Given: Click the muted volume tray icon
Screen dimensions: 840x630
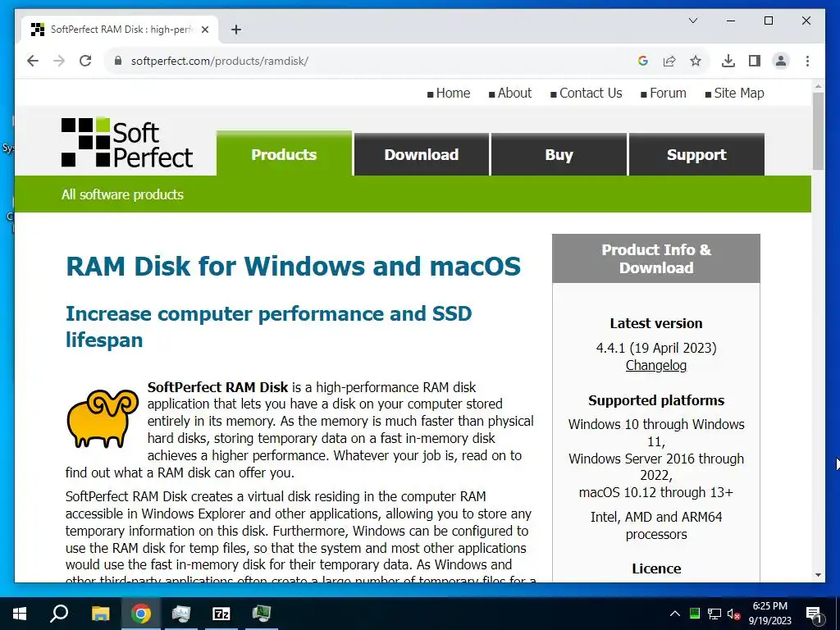Looking at the screenshot, I should point(733,614).
